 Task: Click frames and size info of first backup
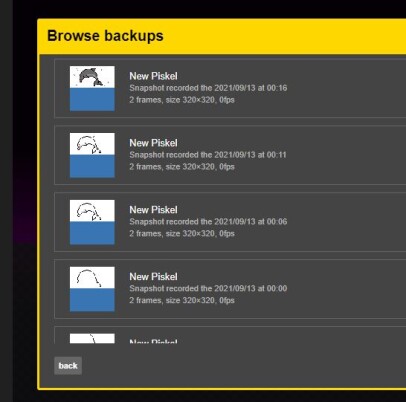point(182,100)
